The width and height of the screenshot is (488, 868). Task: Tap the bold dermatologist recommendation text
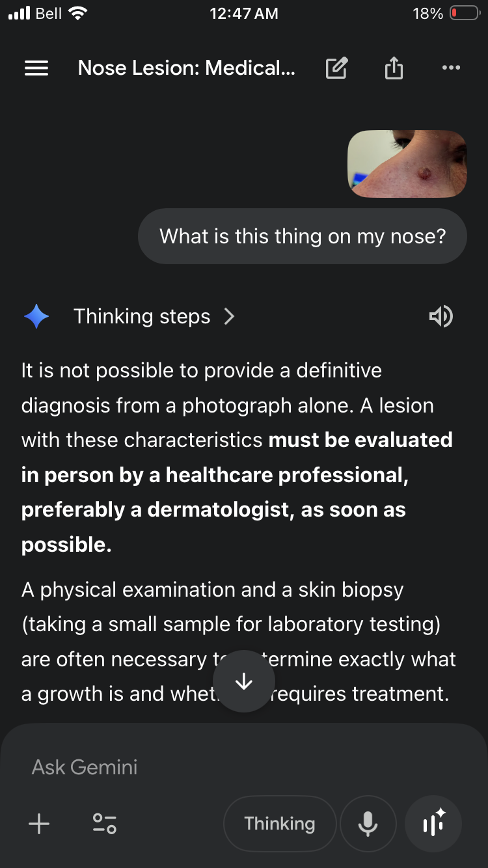tap(237, 493)
